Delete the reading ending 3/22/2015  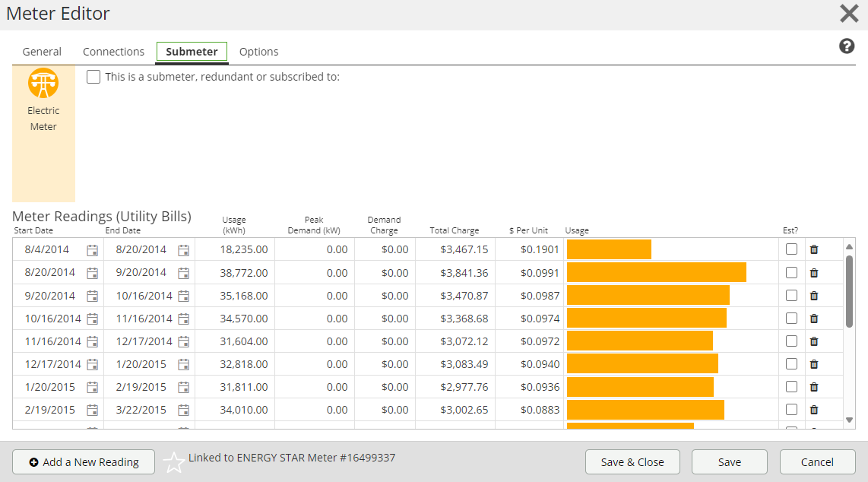pos(814,410)
